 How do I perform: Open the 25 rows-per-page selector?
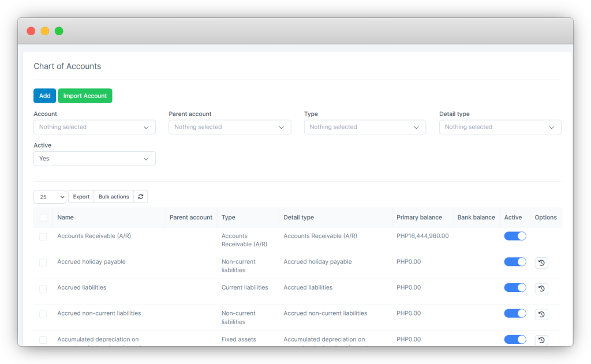50,197
